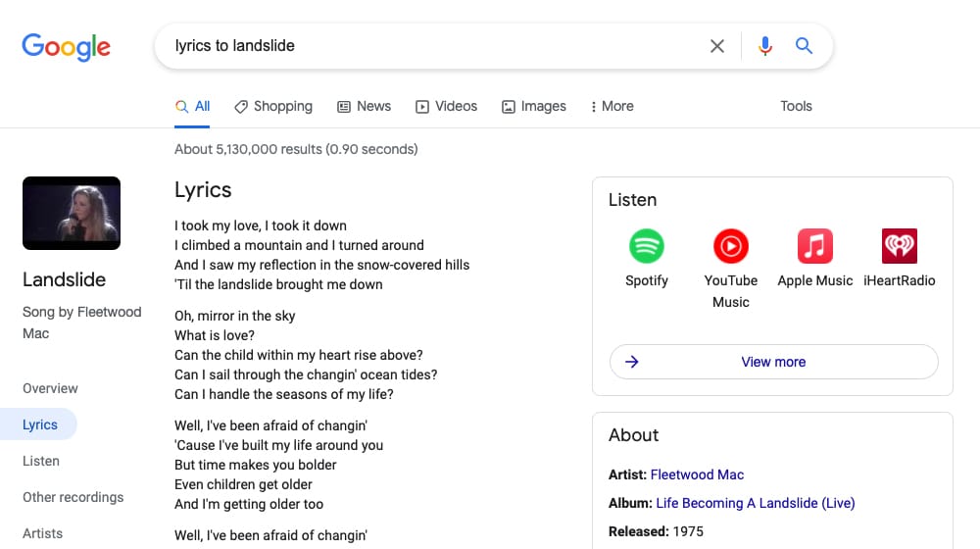Image resolution: width=980 pixels, height=549 pixels.
Task: Open Artists in the sidebar
Action: (x=42, y=533)
